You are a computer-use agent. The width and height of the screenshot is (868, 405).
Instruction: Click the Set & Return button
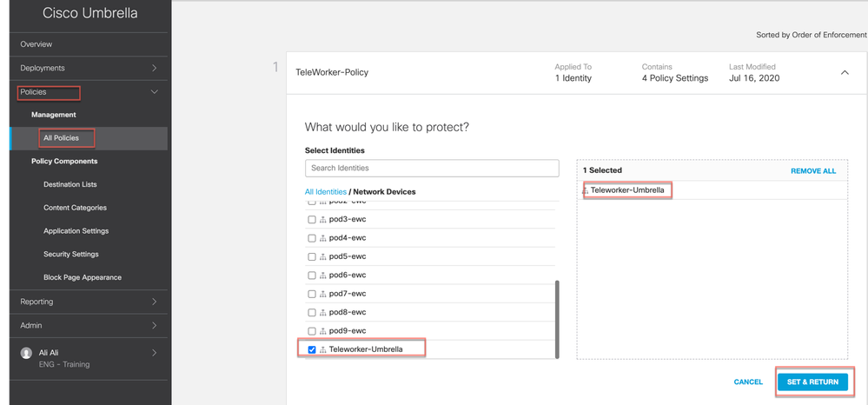pos(812,382)
